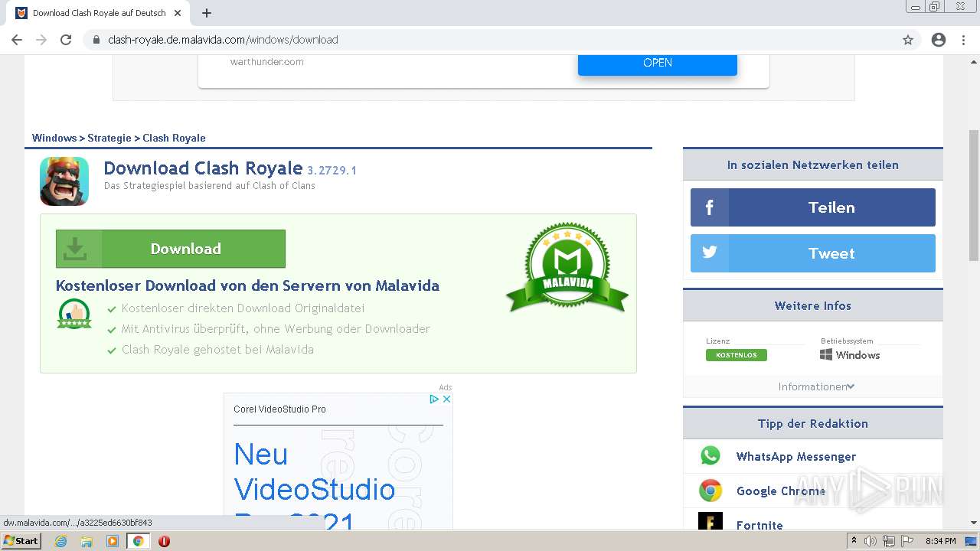Screen dimensions: 980x551
Task: Open the Chrome three-dot menu
Action: (x=963, y=40)
